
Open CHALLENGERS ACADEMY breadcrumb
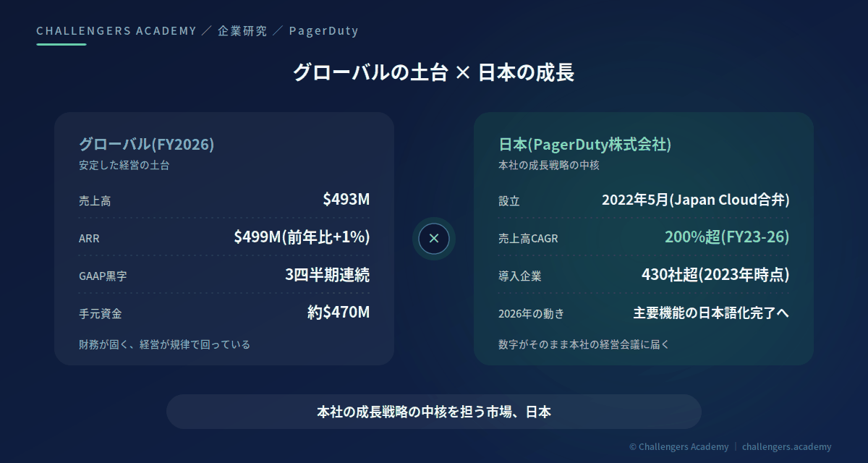point(116,30)
